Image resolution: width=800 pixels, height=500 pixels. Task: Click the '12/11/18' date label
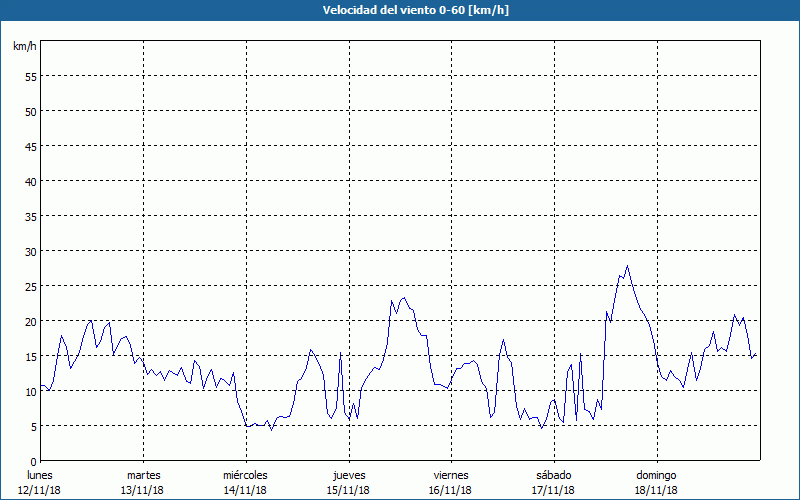click(x=39, y=490)
